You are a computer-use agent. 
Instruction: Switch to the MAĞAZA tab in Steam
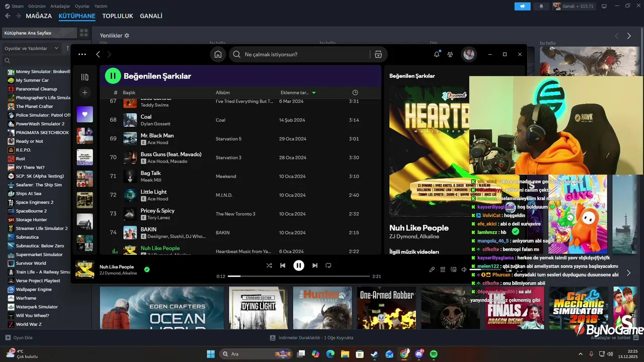(x=39, y=16)
